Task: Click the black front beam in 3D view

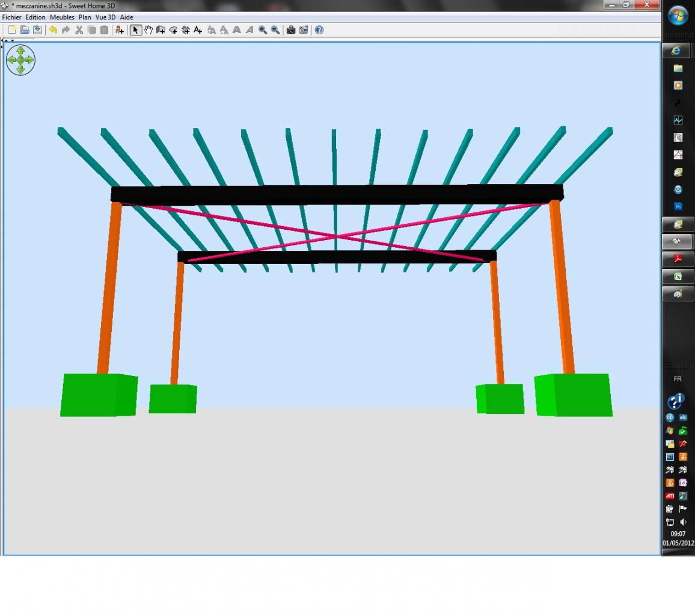Action: (337, 195)
